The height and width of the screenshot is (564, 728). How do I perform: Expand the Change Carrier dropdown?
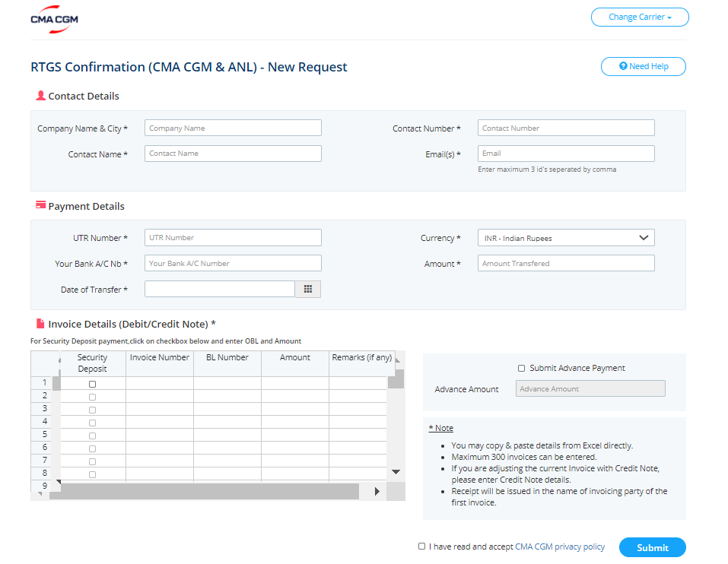pyautogui.click(x=639, y=17)
